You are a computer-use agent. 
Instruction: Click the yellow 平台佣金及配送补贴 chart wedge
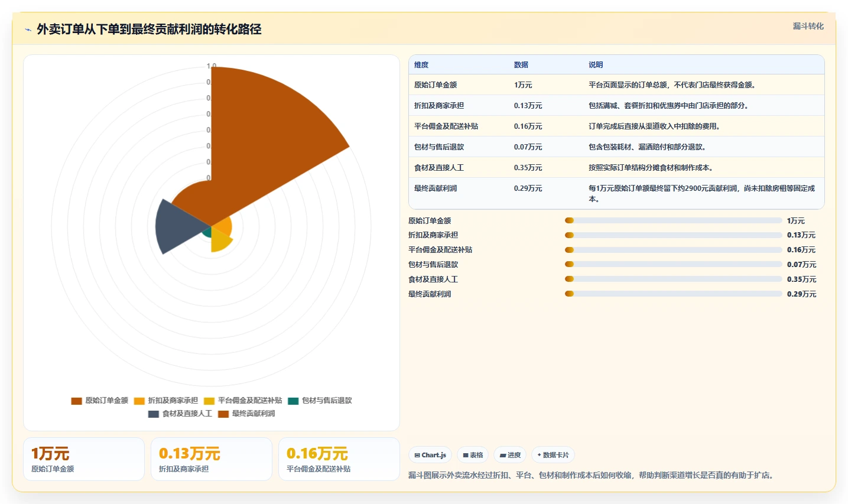[220, 242]
